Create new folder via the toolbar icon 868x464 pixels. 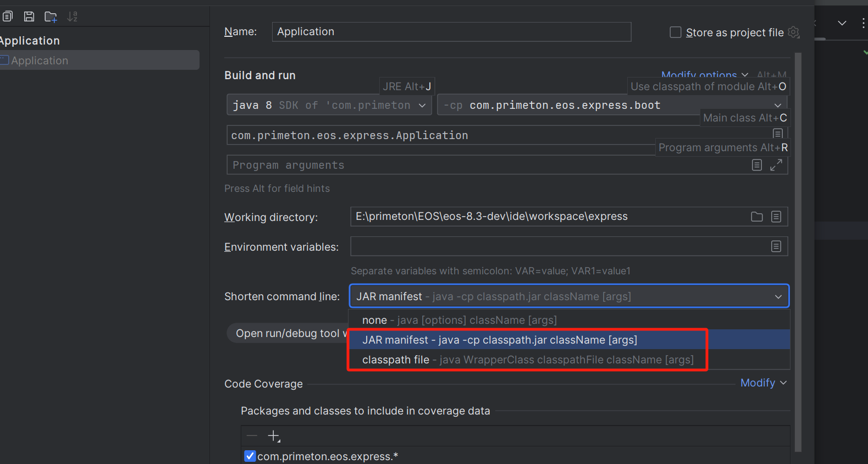tap(51, 17)
